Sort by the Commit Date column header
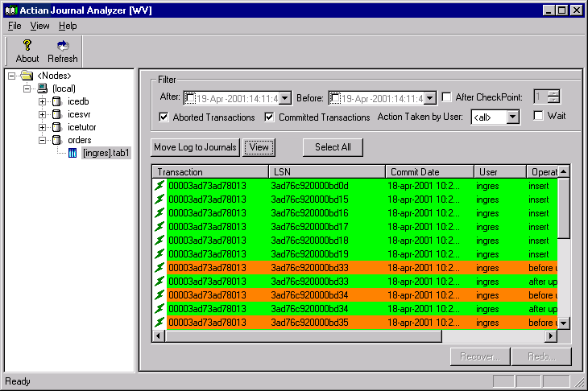 (x=429, y=171)
